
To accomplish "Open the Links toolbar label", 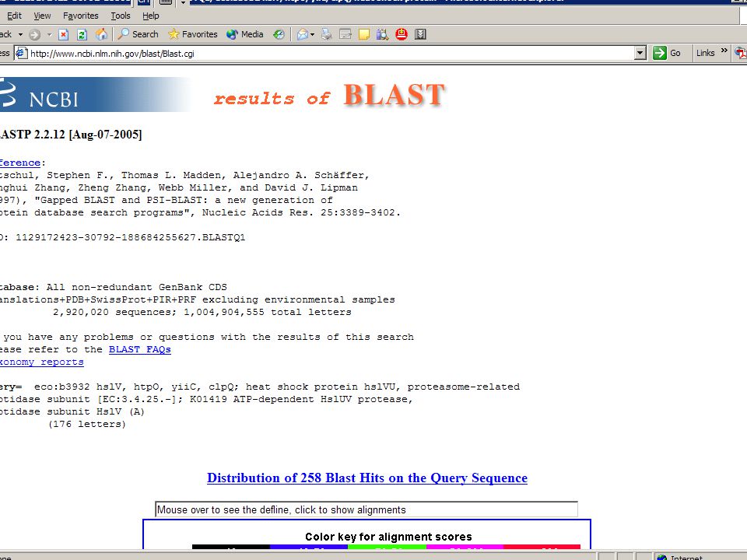I will tap(705, 53).
